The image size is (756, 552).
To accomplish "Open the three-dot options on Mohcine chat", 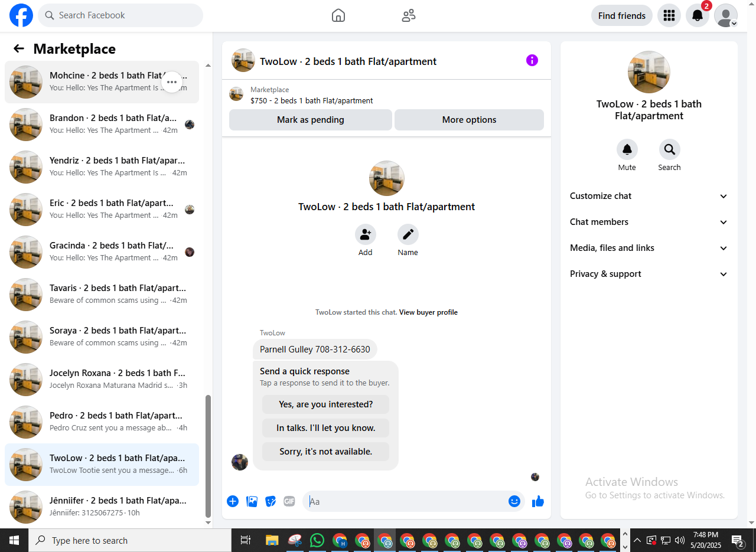I will [x=172, y=82].
